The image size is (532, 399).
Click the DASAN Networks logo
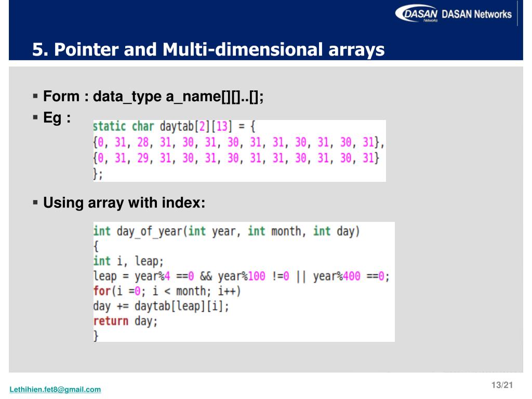tap(453, 14)
